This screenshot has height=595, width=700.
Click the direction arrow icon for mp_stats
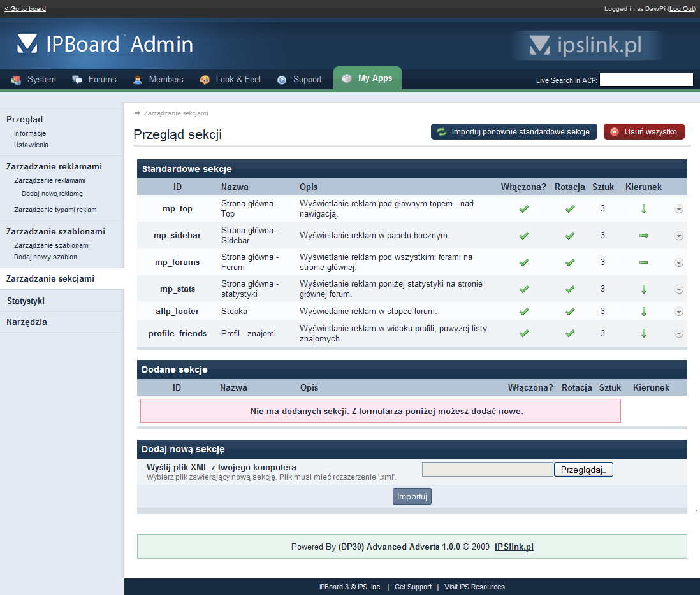click(644, 289)
